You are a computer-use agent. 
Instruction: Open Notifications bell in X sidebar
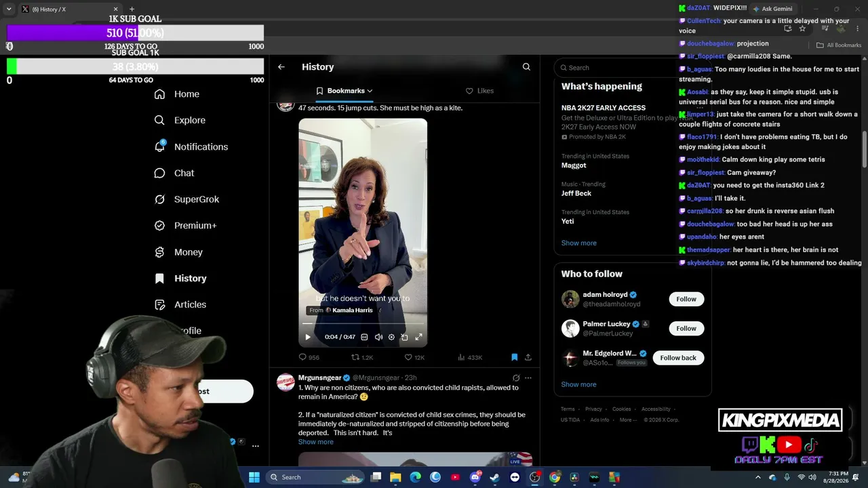(191, 146)
